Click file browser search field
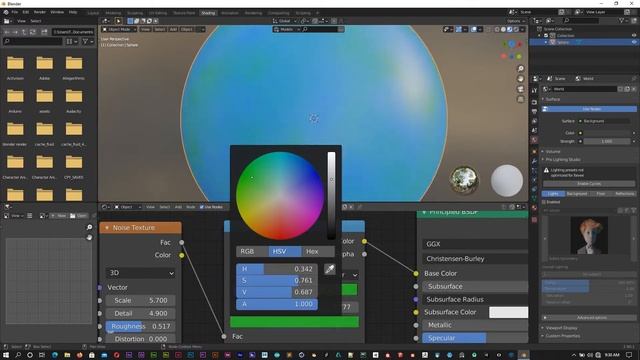The width and height of the screenshot is (640, 360). coord(33,41)
